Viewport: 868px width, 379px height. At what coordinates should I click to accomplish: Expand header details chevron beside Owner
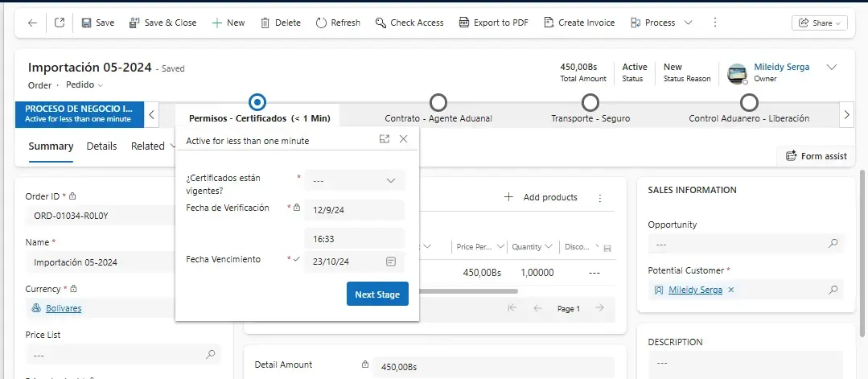pyautogui.click(x=832, y=68)
